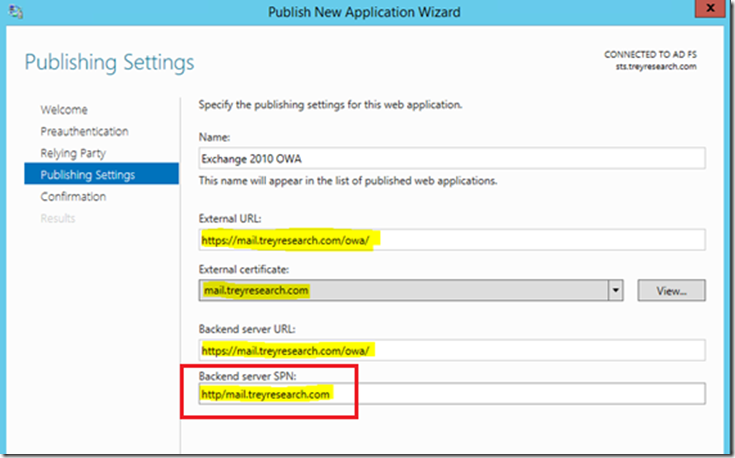The width and height of the screenshot is (735, 458).
Task: Click into the External URL field
Action: pos(452,240)
